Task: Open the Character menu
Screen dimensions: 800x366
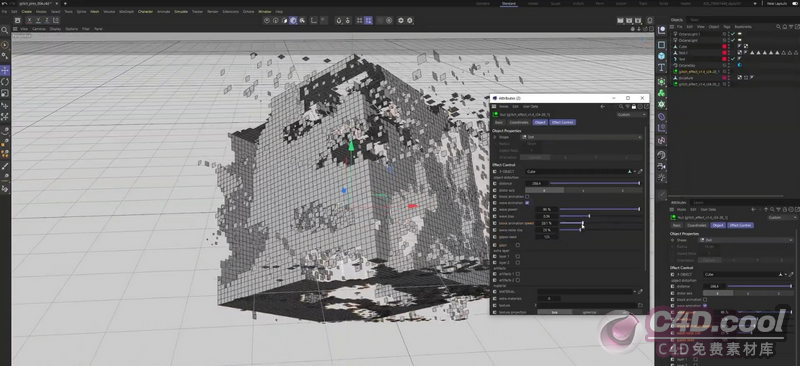Action: pyautogui.click(x=145, y=11)
